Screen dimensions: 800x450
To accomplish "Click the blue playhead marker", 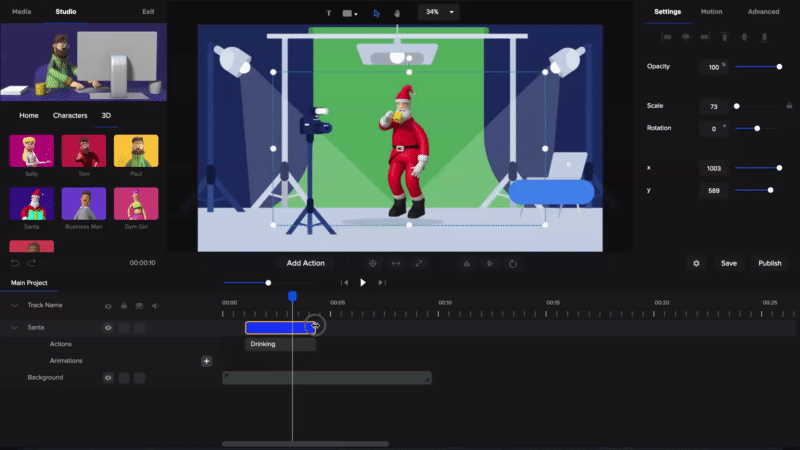I will (x=292, y=296).
